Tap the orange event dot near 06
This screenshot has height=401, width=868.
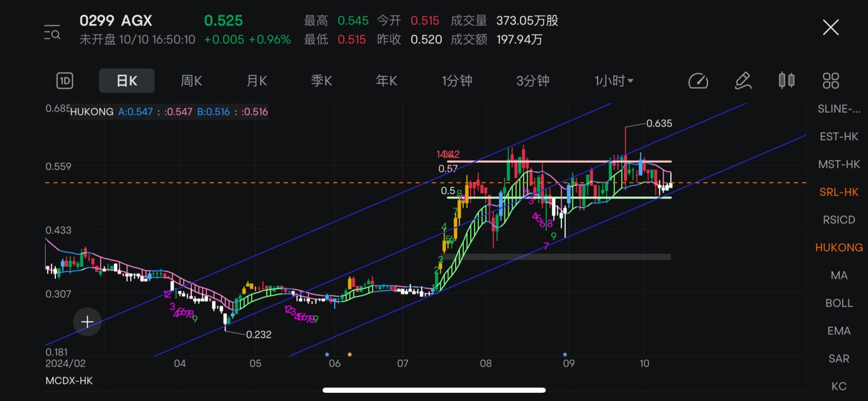click(x=349, y=354)
